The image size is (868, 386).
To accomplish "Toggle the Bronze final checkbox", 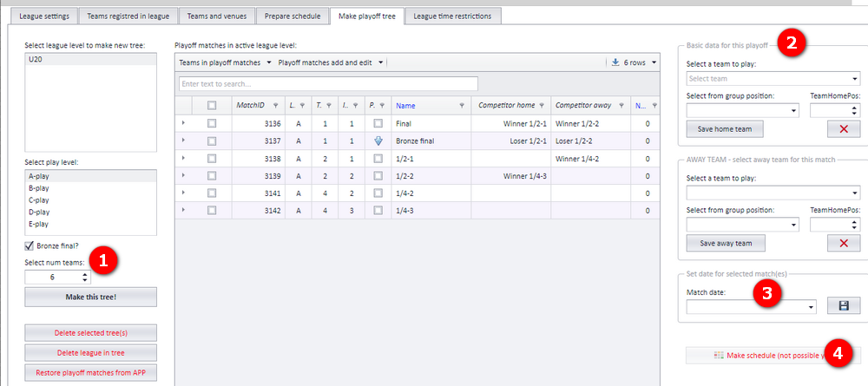I will [x=30, y=246].
